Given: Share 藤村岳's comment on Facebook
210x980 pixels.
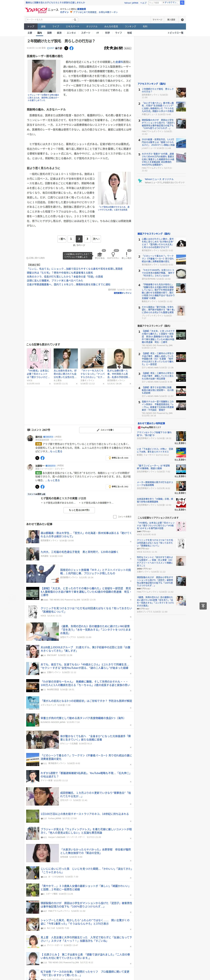Looking at the screenshot, I should click(42, 458).
